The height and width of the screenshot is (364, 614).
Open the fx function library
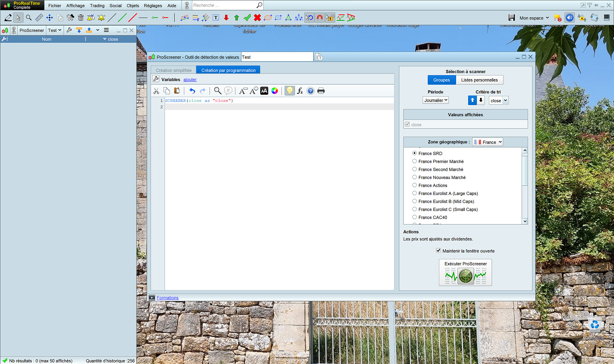[x=300, y=91]
